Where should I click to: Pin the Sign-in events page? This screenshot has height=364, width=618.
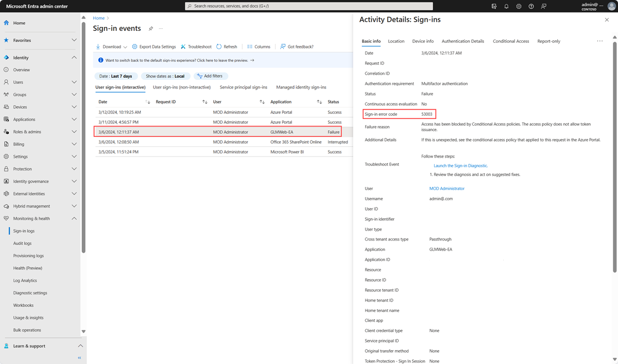coord(151,29)
